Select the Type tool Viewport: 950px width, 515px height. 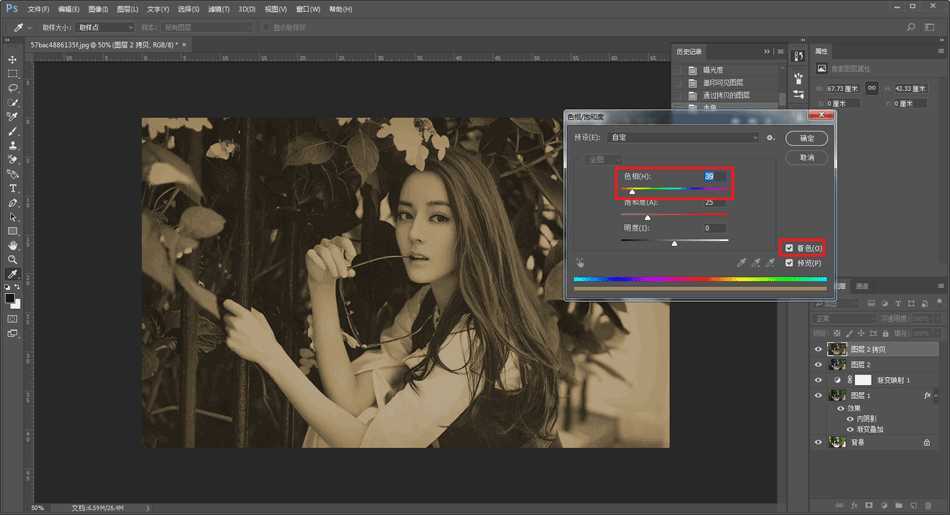click(13, 188)
